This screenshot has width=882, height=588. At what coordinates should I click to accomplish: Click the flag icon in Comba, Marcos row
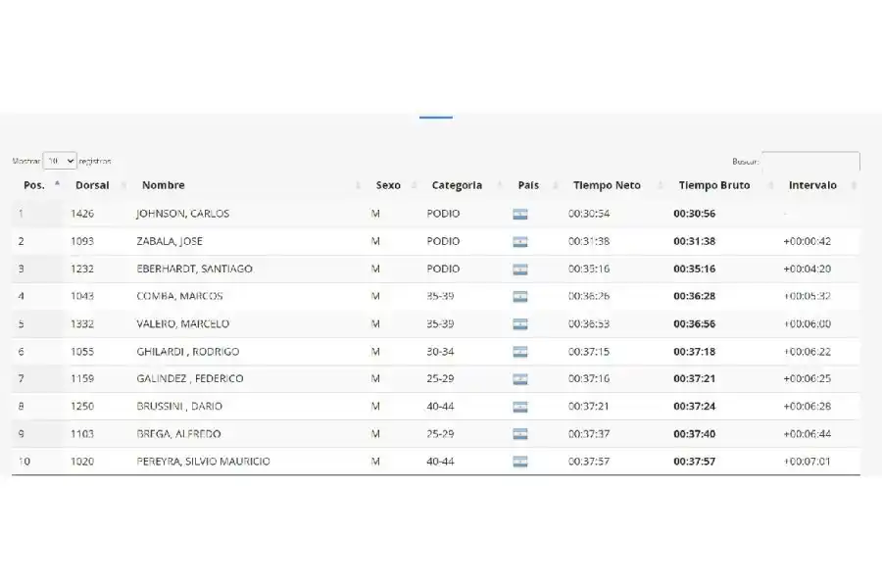click(520, 297)
